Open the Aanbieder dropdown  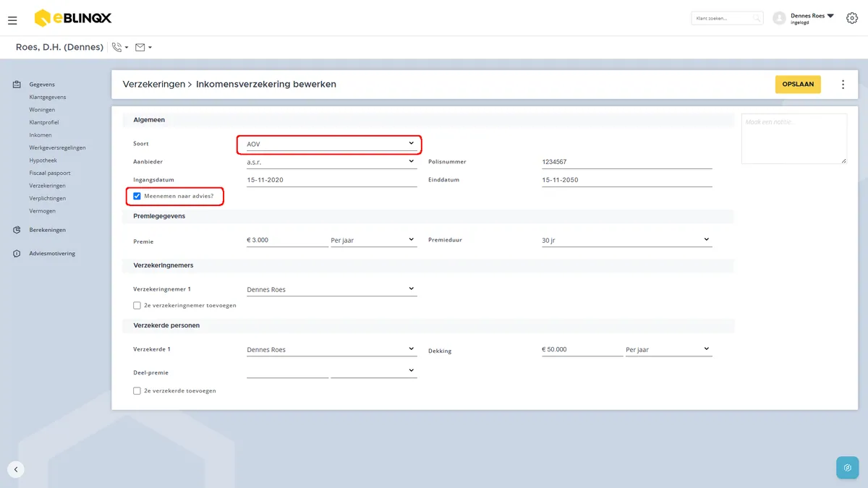pyautogui.click(x=331, y=162)
